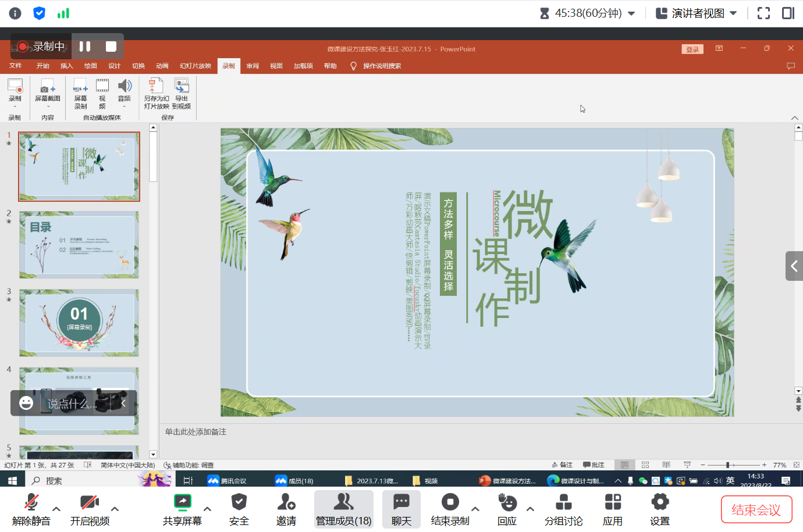Click the 录制 ribbon record tool

pyautogui.click(x=15, y=93)
